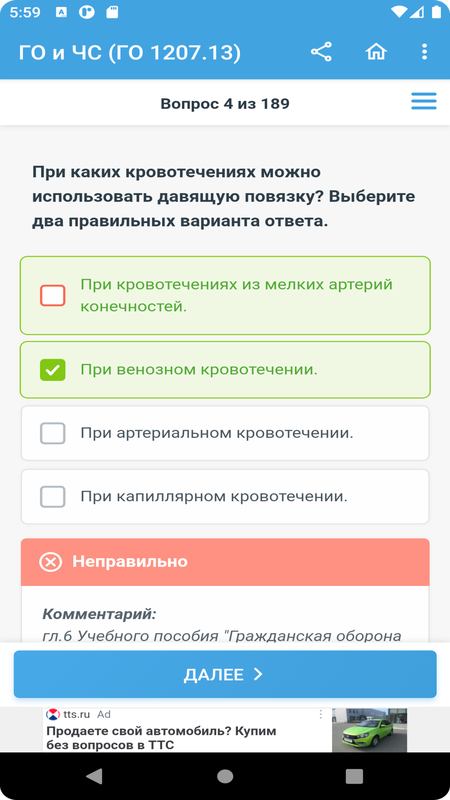Click the ДАЛЕЕ next button

[x=225, y=674]
